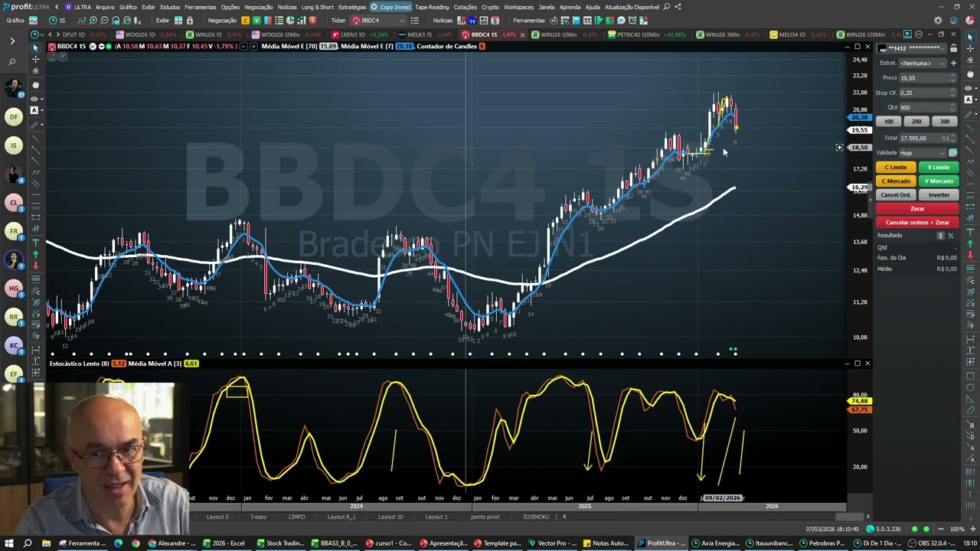Click the green V sell icon in Negociação toolbar
Screen dimensions: 980x551
pos(256,20)
